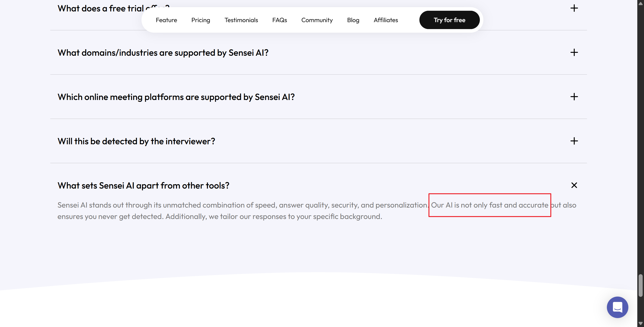Visit the Affiliates link

pos(386,20)
